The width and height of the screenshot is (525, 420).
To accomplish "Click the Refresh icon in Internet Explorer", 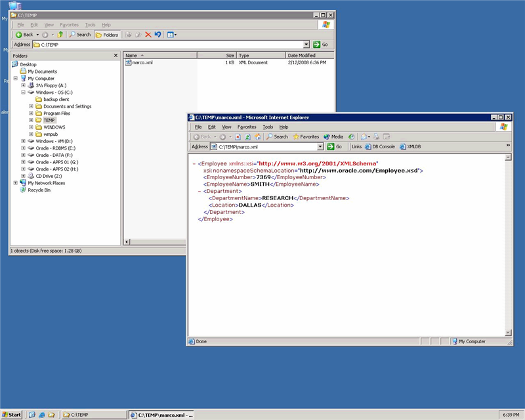I will [248, 136].
